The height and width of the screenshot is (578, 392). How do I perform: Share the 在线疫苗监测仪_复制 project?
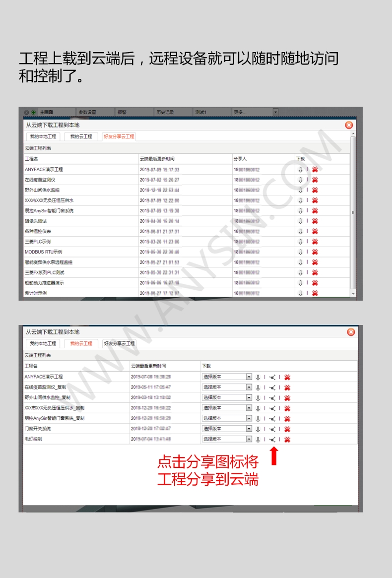coord(272,387)
